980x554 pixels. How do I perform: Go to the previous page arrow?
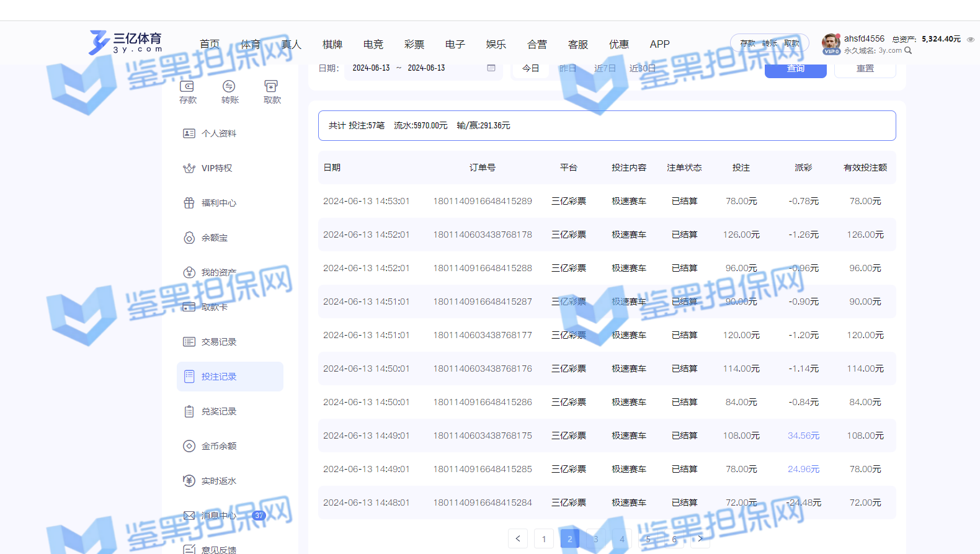coord(518,538)
